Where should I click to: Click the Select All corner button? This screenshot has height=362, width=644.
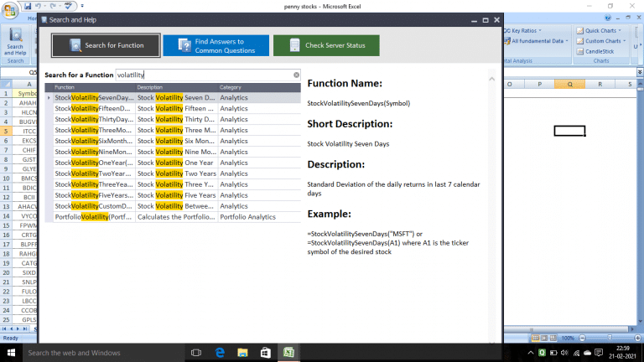[6, 84]
